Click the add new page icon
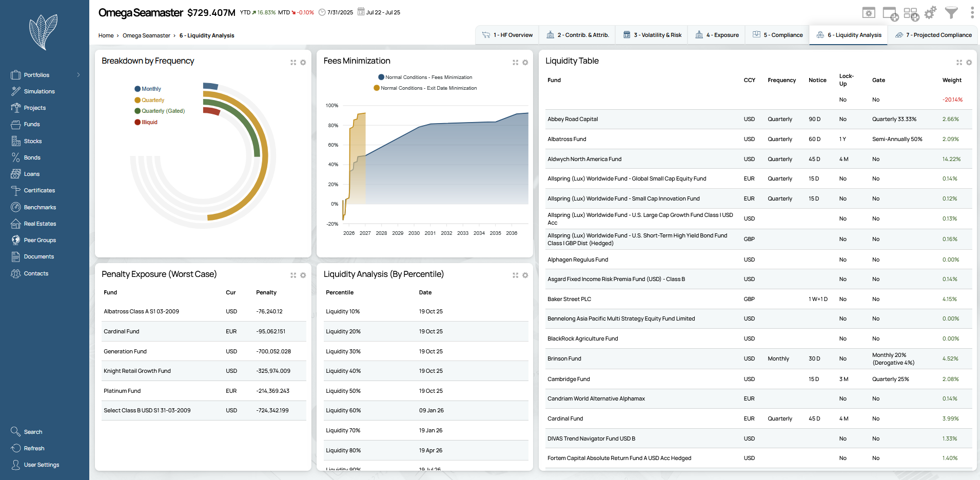980x480 pixels. tap(890, 14)
